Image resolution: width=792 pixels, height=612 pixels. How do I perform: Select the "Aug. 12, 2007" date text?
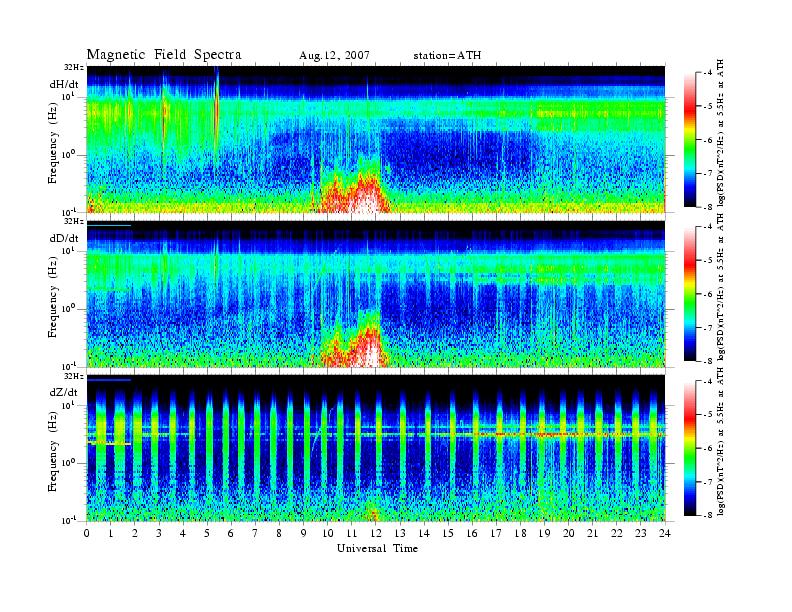coord(334,56)
